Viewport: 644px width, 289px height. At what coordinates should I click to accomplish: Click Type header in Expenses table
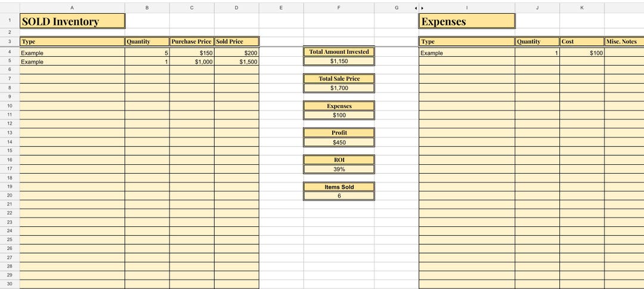(467, 42)
